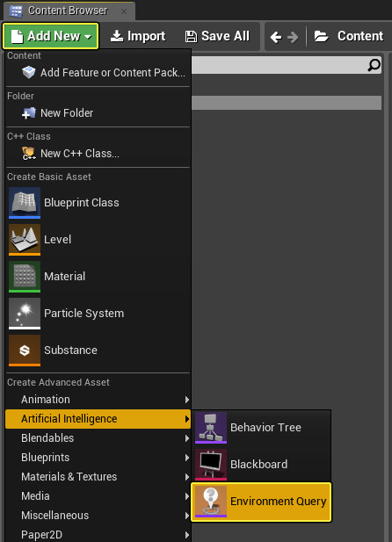This screenshot has height=542, width=392.
Task: Click the Environment Query pin icon
Action: 211,502
